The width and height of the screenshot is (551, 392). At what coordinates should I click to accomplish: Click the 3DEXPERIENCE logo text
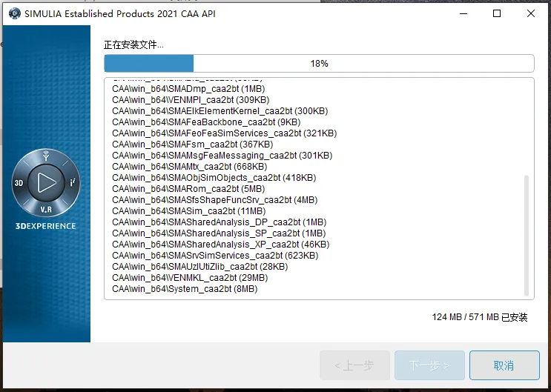(46, 226)
